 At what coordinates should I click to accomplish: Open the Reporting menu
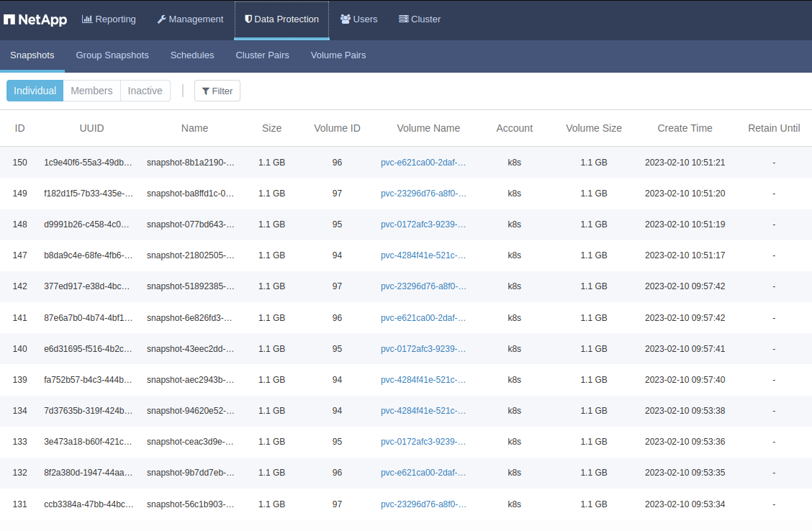[109, 19]
